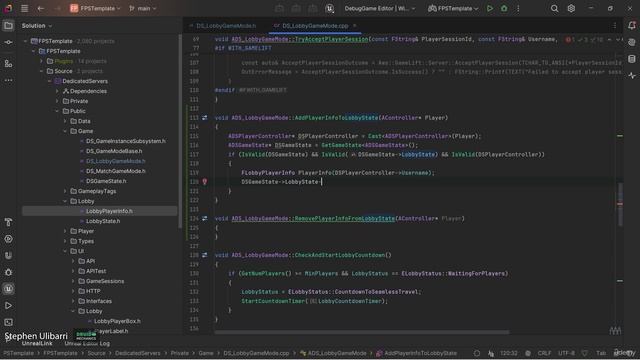Expand the Data folder

65,121
